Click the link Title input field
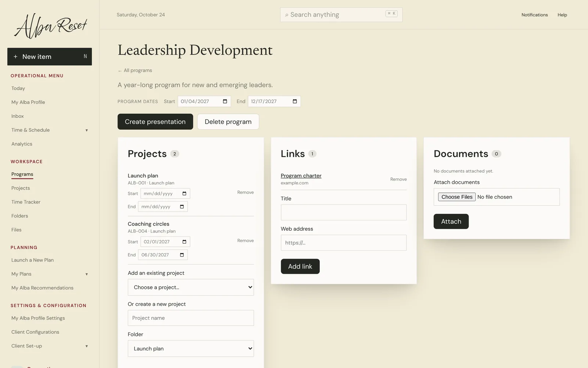 point(344,212)
